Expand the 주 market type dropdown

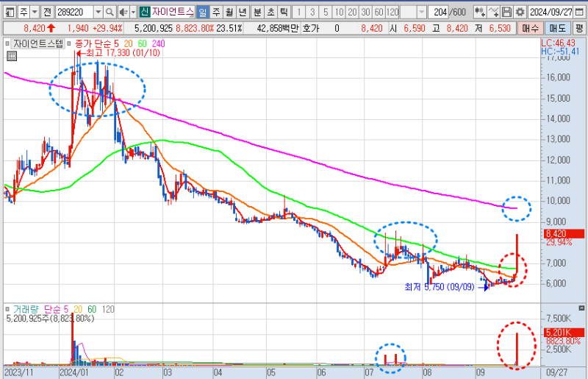point(35,13)
